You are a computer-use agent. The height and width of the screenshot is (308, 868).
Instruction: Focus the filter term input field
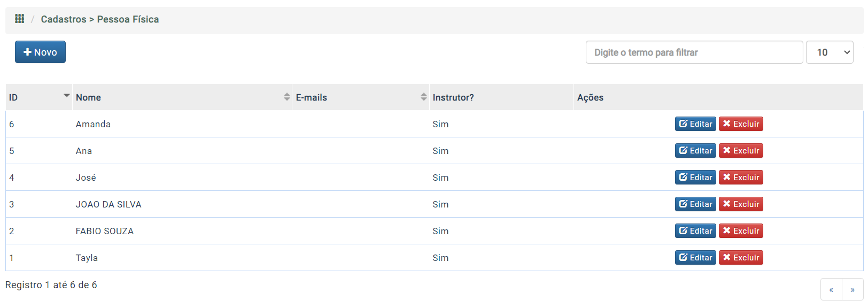click(694, 52)
